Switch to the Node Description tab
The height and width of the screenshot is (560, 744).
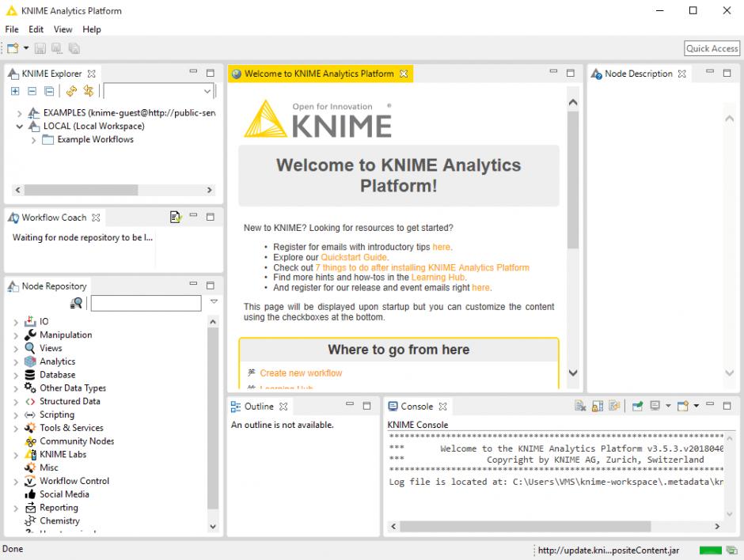coord(638,74)
